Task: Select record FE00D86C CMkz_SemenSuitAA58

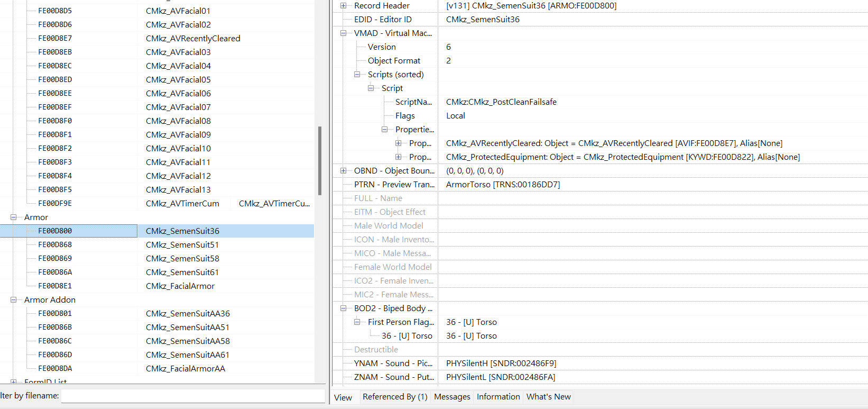Action: 157,341
